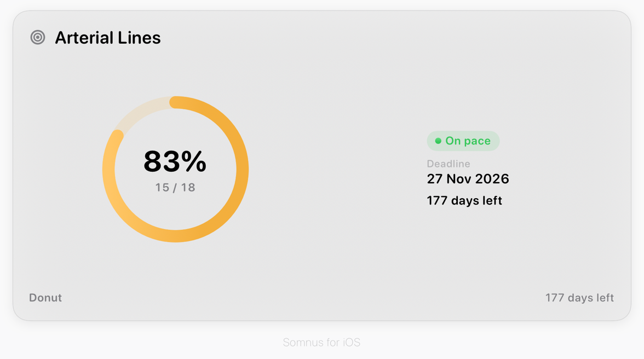644x359 pixels.
Task: Click the word Lines in the title
Action: [x=139, y=38]
